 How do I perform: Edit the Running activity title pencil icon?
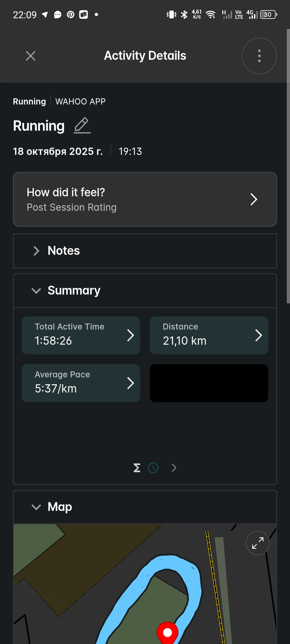82,125
